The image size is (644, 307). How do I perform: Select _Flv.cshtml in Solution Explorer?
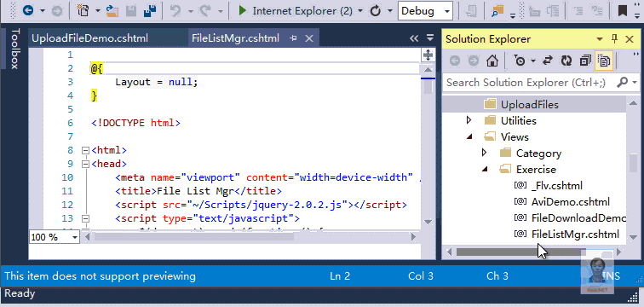[x=556, y=186]
